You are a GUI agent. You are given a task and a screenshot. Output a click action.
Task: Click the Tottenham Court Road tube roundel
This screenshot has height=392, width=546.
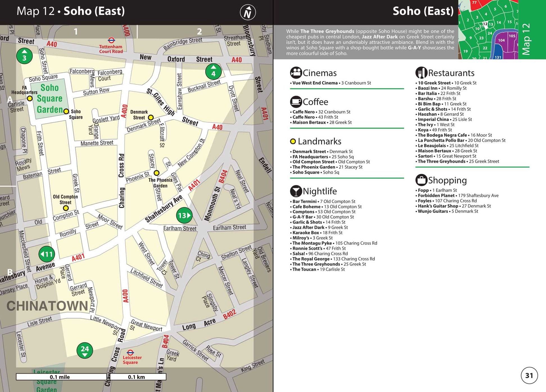111,40
